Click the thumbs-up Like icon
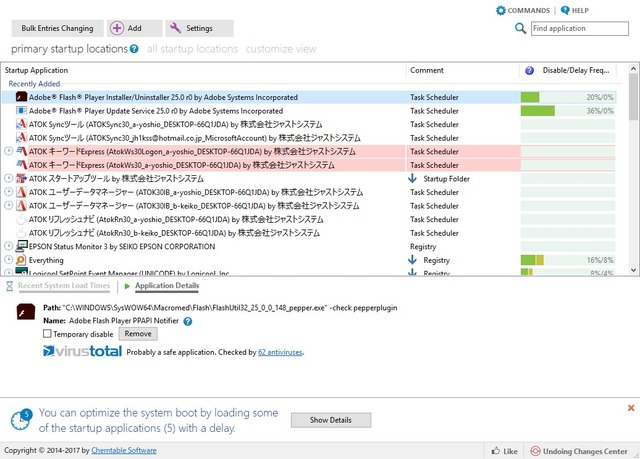The image size is (640, 459). [496, 451]
